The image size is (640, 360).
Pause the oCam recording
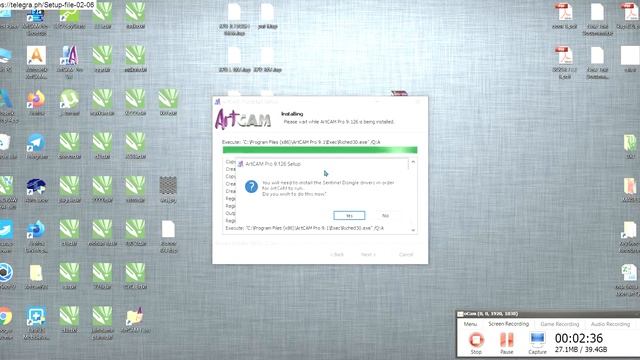point(507,342)
